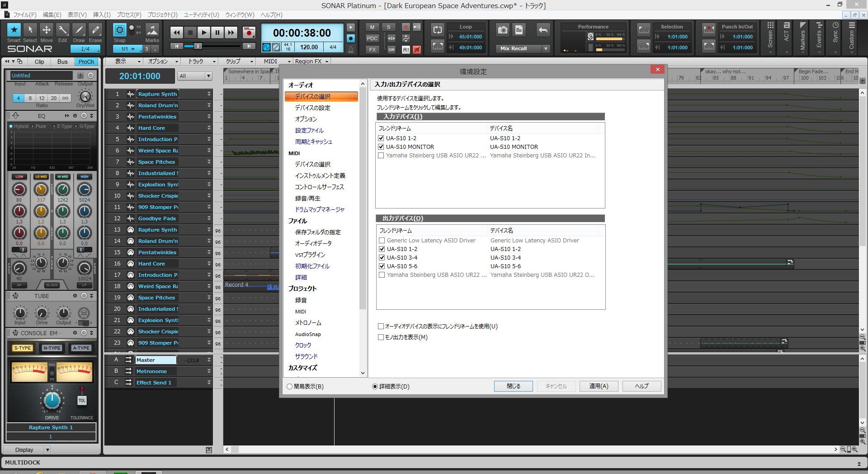The image size is (868, 474).
Task: Open the Marks tool
Action: (x=152, y=30)
